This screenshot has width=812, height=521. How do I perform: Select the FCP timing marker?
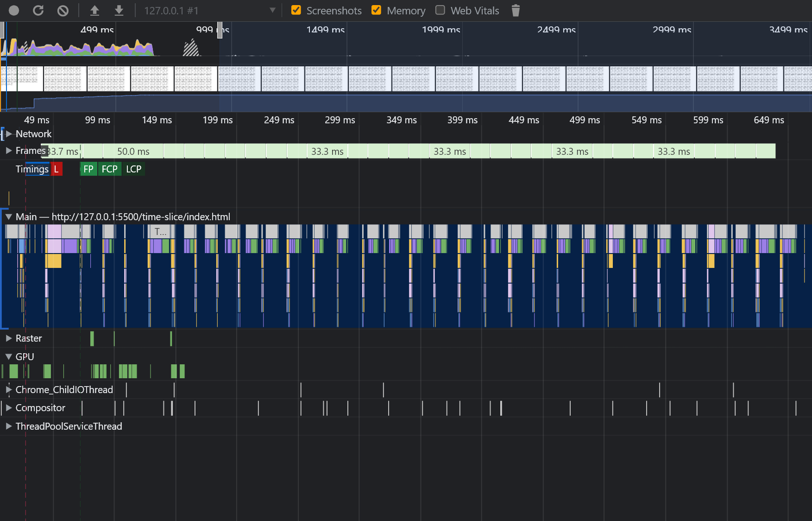tap(110, 169)
